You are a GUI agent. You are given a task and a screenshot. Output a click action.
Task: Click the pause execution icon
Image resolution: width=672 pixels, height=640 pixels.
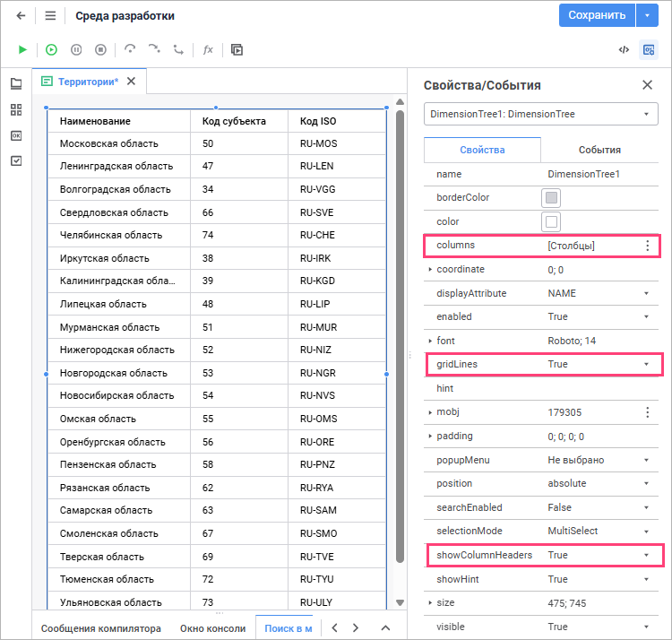coord(76,49)
